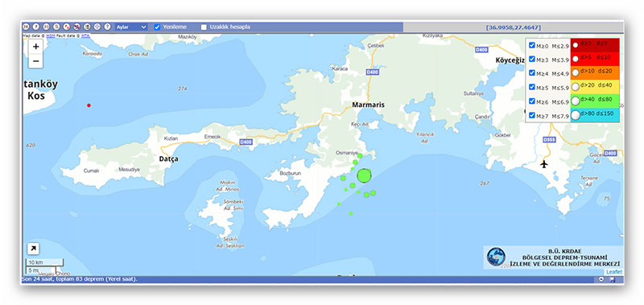This screenshot has height=305, width=644.
Task: Open the MTA fault data link
Action: pos(85,35)
